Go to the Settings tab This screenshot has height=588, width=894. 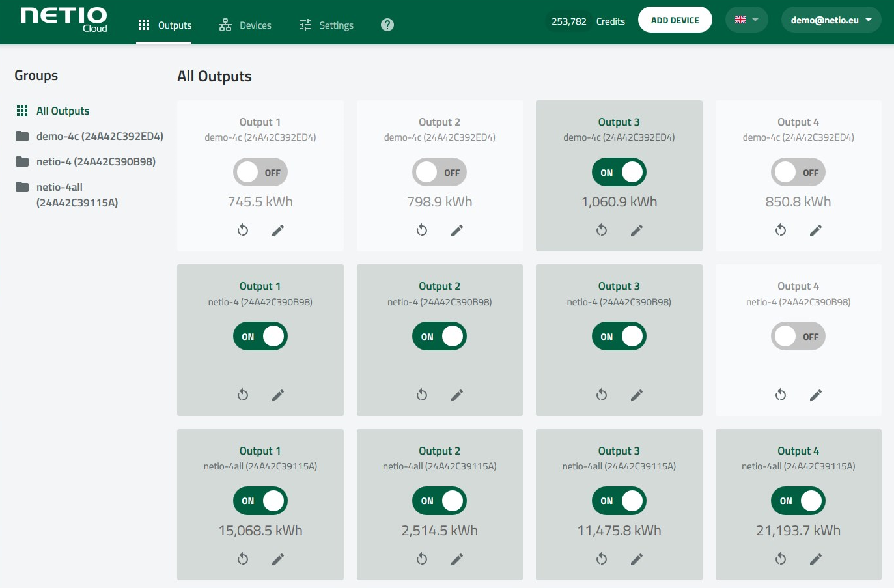coord(326,25)
